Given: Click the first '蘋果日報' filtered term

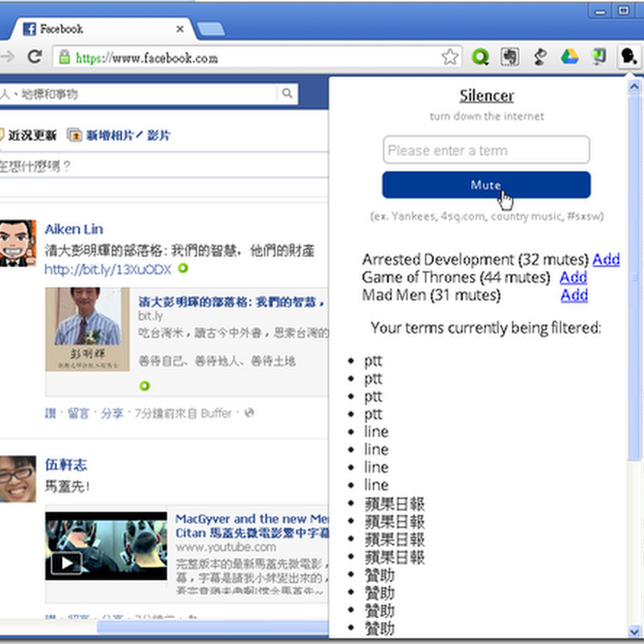Looking at the screenshot, I should tap(394, 504).
